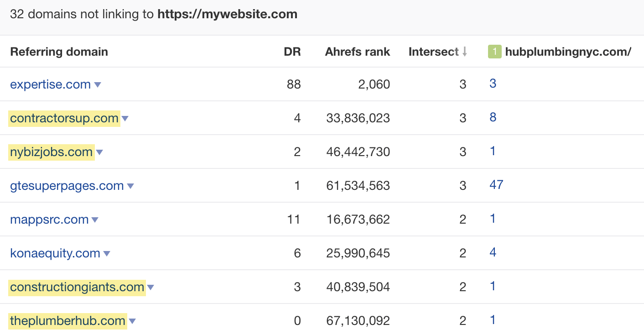
Task: Expand the konaequity.com dropdown
Action: click(x=107, y=254)
